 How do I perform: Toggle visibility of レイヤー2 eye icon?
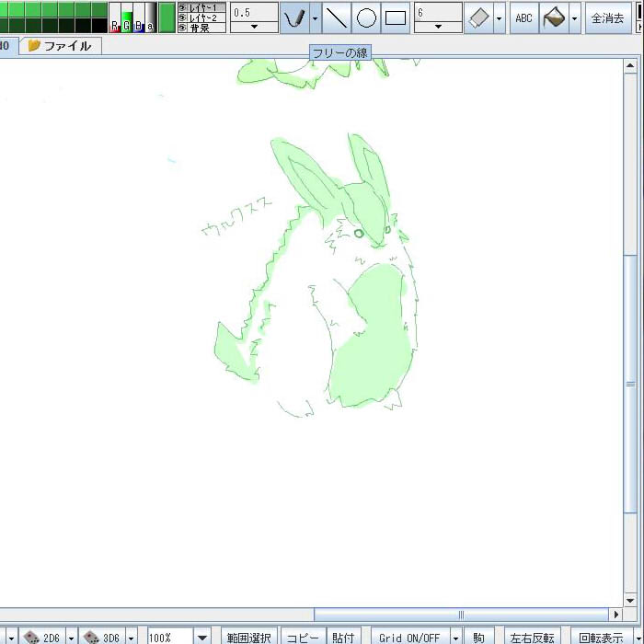(183, 17)
